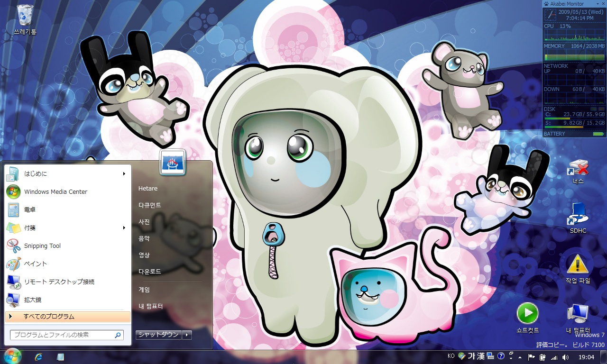This screenshot has width=607, height=364.
Task: Select 게임 in the Start menu
Action: 144,289
